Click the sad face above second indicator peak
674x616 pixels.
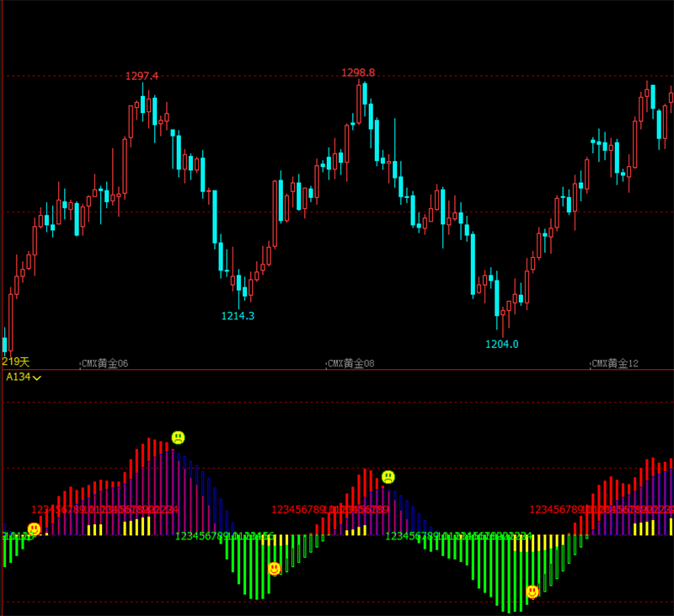click(388, 477)
